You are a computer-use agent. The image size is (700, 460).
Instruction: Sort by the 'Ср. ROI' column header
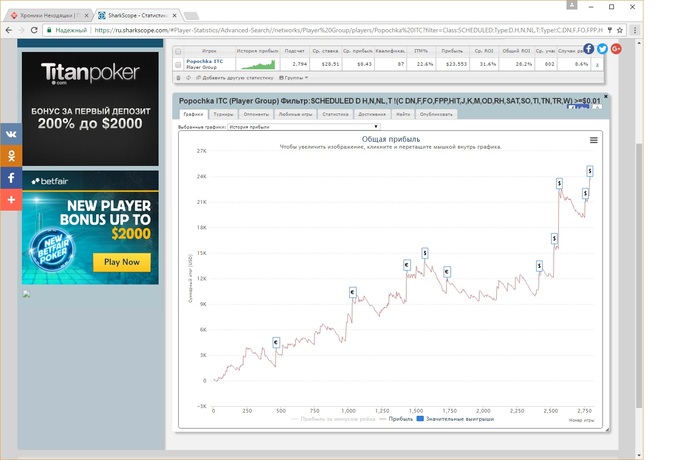(483, 51)
